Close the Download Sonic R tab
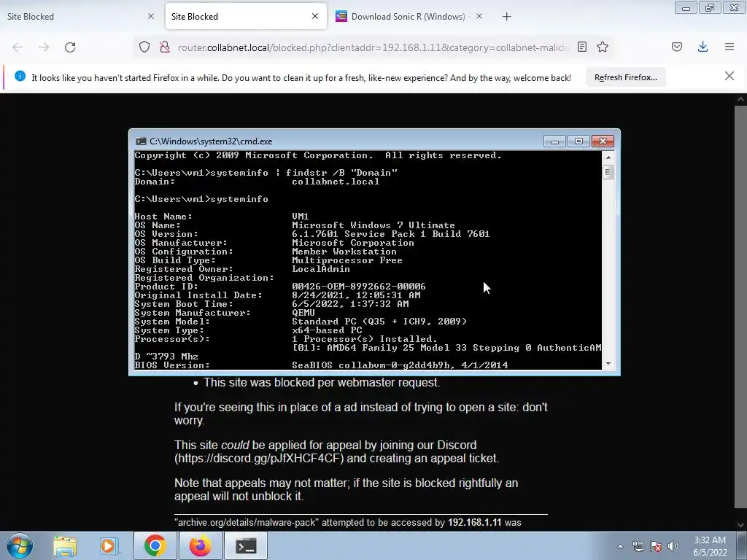The image size is (747, 560). coord(479,16)
